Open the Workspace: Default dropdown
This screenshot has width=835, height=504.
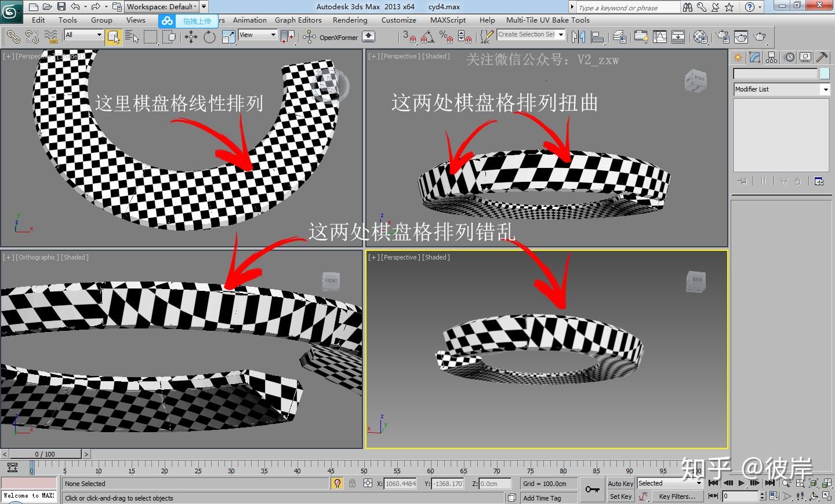pos(162,6)
